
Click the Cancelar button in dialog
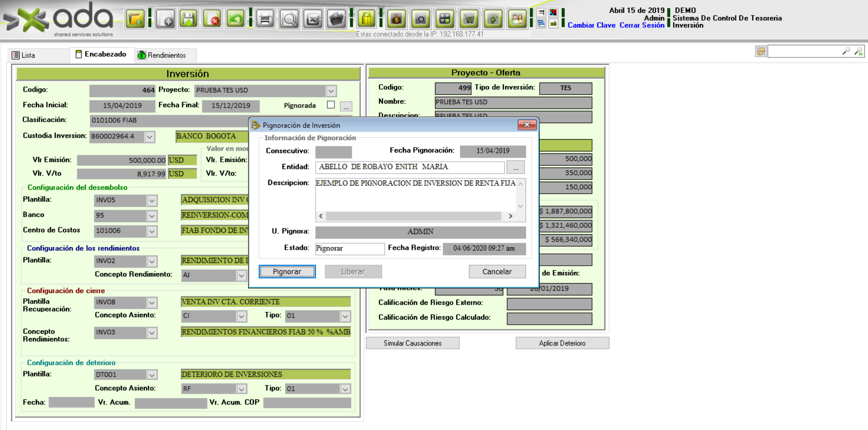[497, 271]
